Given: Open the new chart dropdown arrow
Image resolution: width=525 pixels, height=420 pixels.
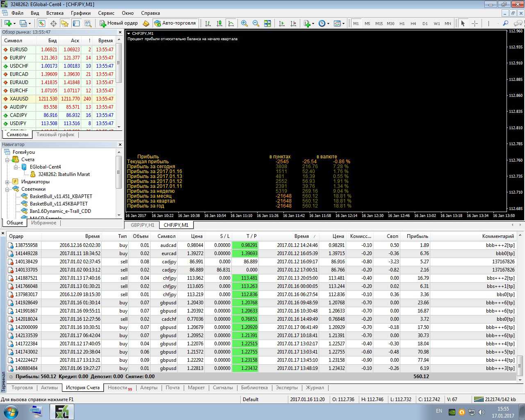Looking at the screenshot, I should 14,23.
